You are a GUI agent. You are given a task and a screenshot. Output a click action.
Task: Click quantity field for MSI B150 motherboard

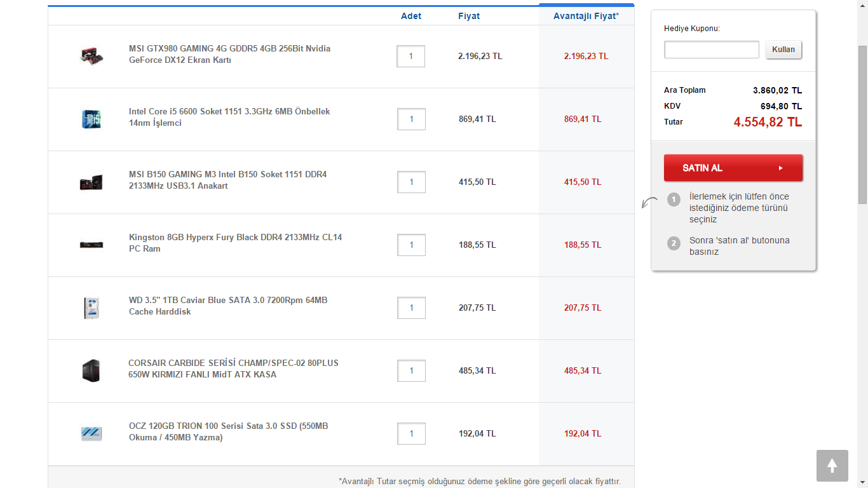(x=411, y=182)
